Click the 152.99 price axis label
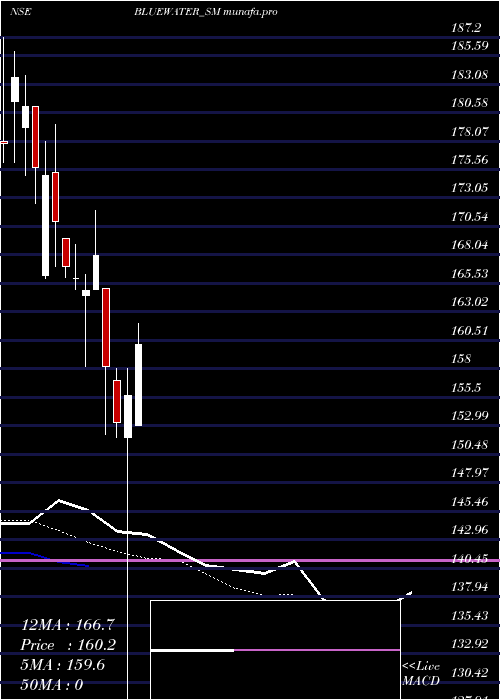 point(470,416)
